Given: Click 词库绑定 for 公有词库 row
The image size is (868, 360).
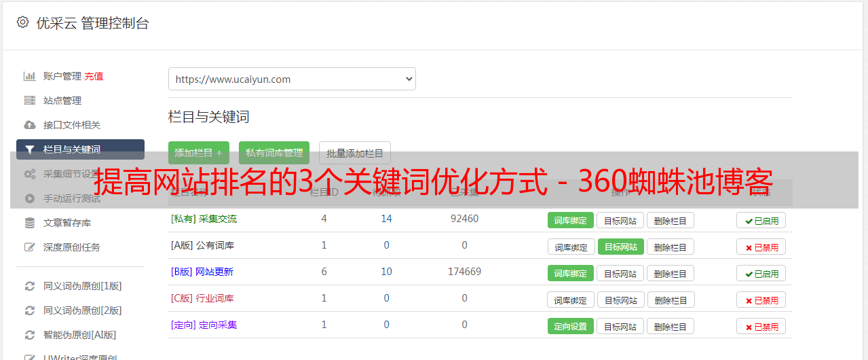Looking at the screenshot, I should 571,247.
